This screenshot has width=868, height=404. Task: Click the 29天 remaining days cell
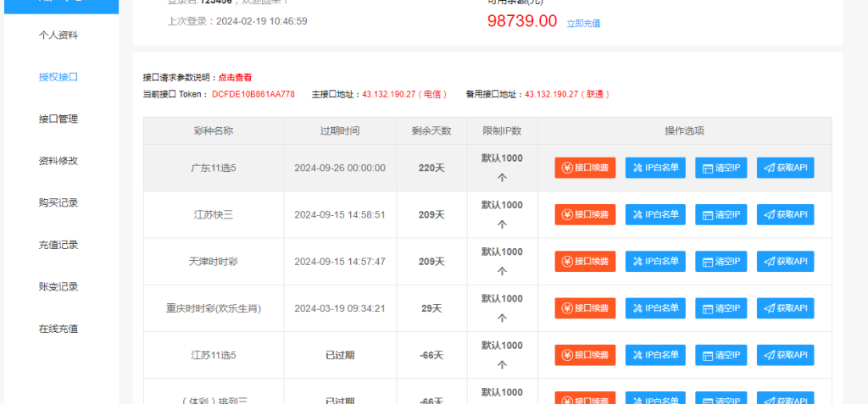(431, 308)
